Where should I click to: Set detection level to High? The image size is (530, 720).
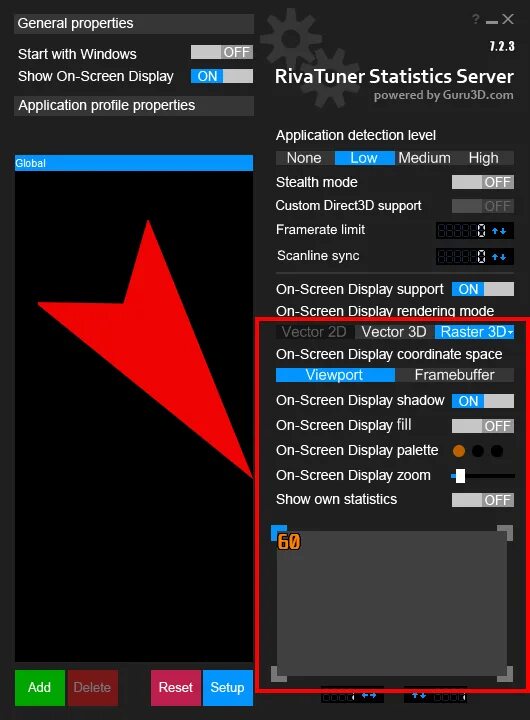pos(484,158)
